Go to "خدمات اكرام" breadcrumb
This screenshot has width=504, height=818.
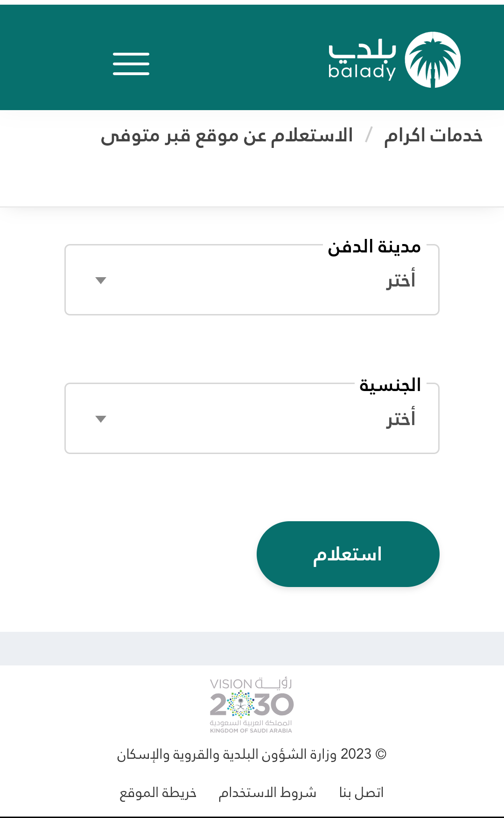click(433, 136)
